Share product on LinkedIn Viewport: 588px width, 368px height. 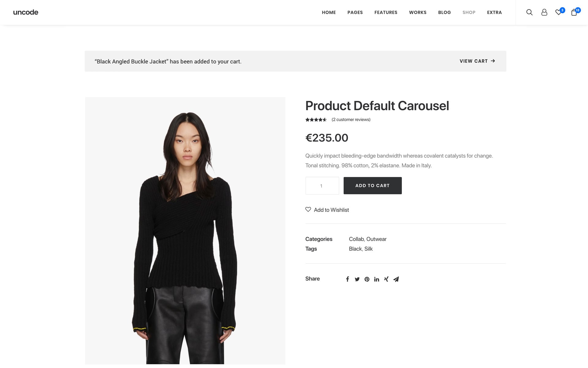(377, 279)
